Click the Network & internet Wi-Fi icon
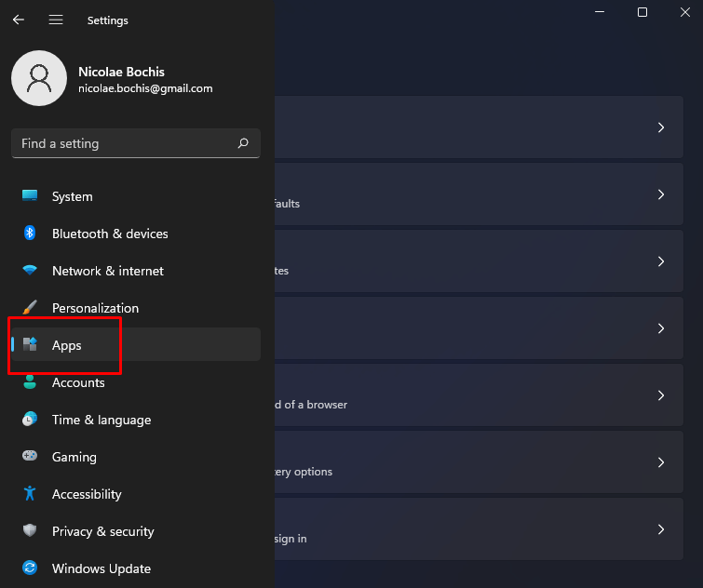Screen dimensions: 703x588 pyautogui.click(x=30, y=271)
